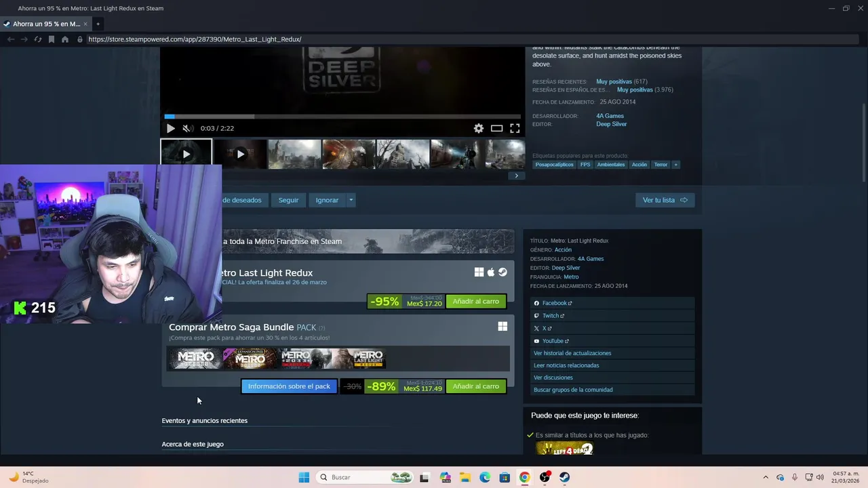Image resolution: width=868 pixels, height=488 pixels.
Task: Select the second trailer thumbnail
Action: pyautogui.click(x=240, y=154)
